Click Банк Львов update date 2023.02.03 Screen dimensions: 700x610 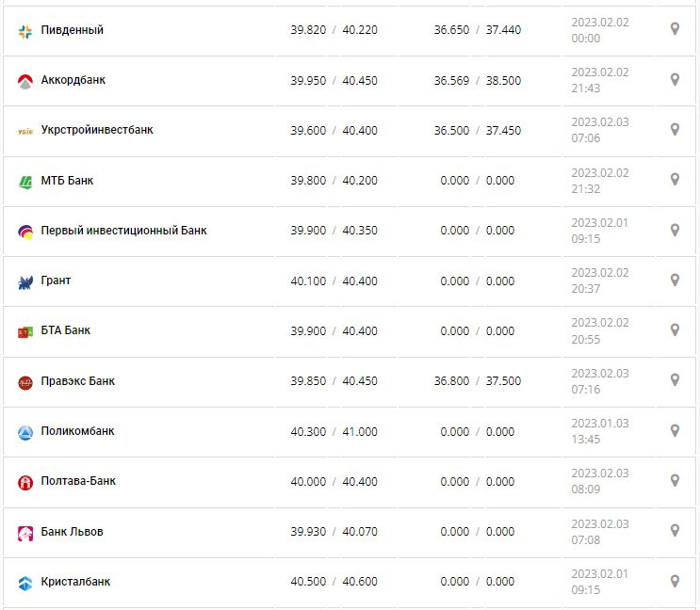(x=599, y=523)
